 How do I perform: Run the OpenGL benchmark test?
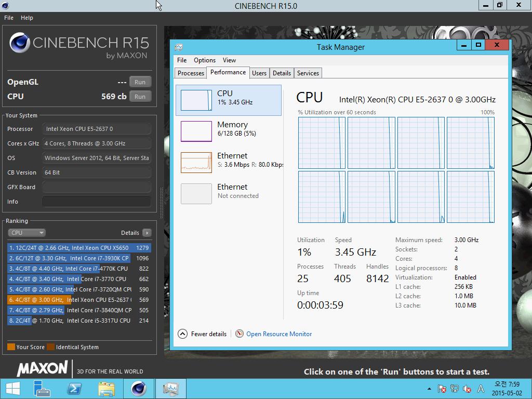tap(140, 82)
